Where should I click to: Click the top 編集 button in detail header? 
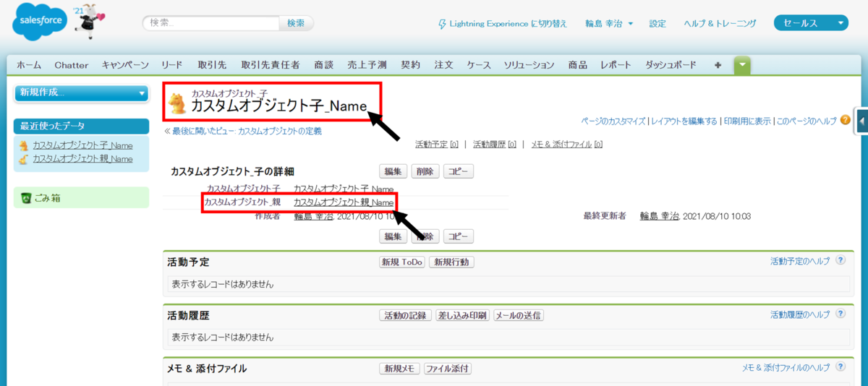(393, 171)
